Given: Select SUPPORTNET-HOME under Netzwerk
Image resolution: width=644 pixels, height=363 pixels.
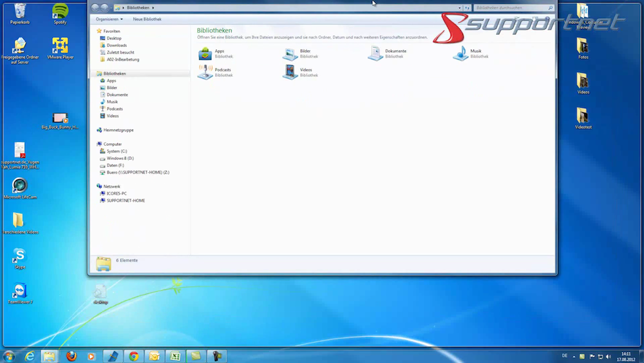Looking at the screenshot, I should pos(126,201).
